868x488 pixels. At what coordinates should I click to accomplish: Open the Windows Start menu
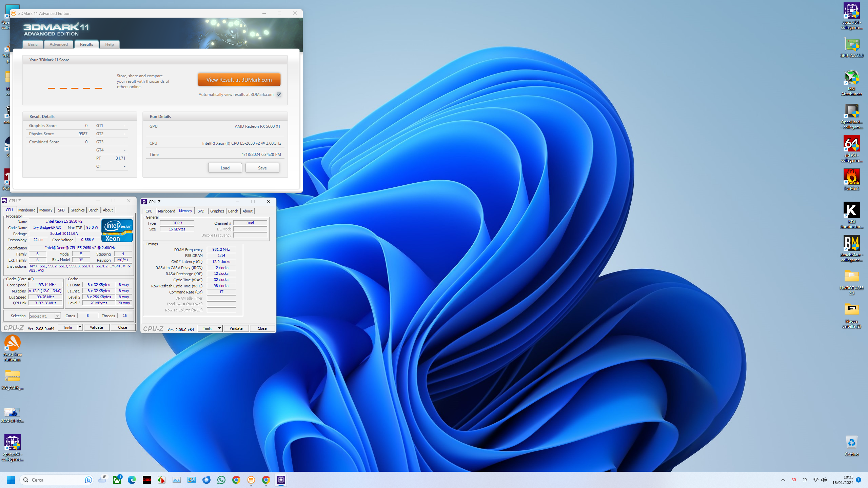point(11,480)
